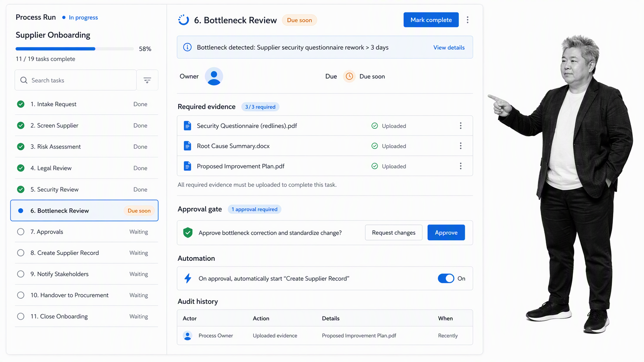This screenshot has width=644, height=362.
Task: Click the task filter icon
Action: click(147, 80)
